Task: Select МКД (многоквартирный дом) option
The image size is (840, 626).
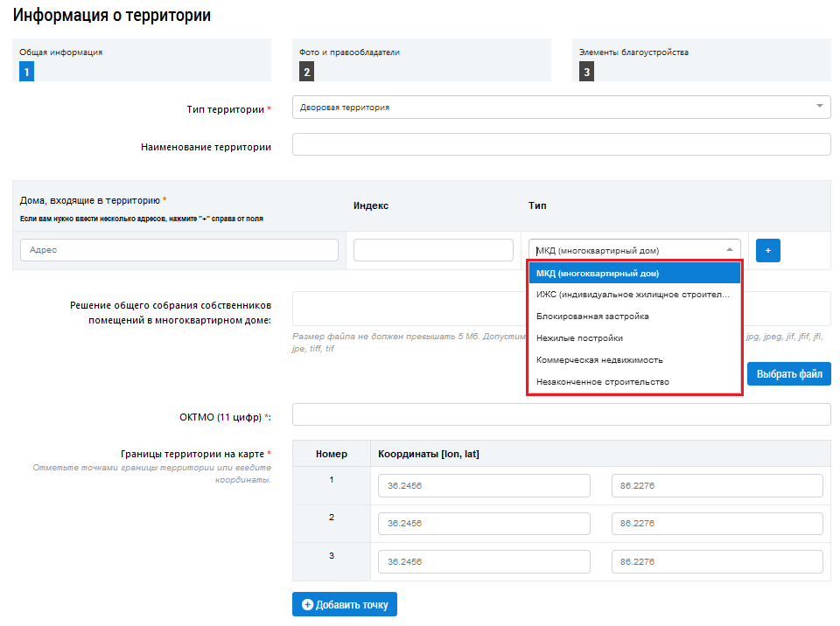Action: 634,274
